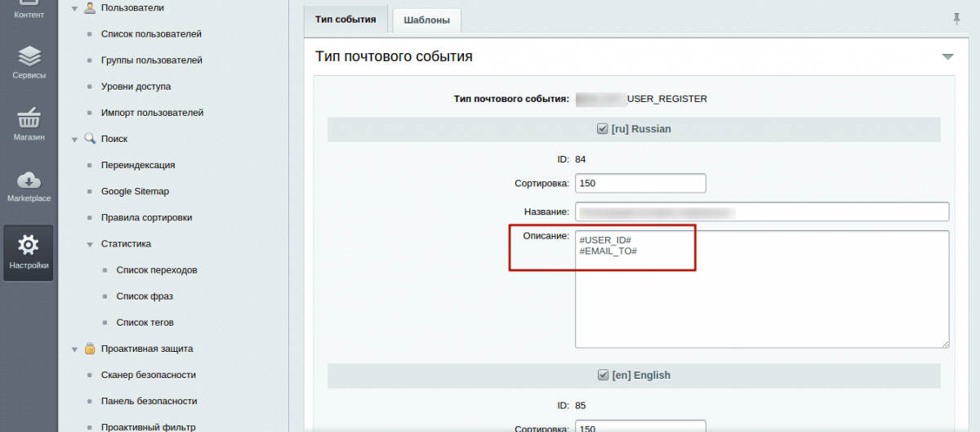980x432 pixels.
Task: Open the Сервисы sidebar section
Action: tap(29, 61)
